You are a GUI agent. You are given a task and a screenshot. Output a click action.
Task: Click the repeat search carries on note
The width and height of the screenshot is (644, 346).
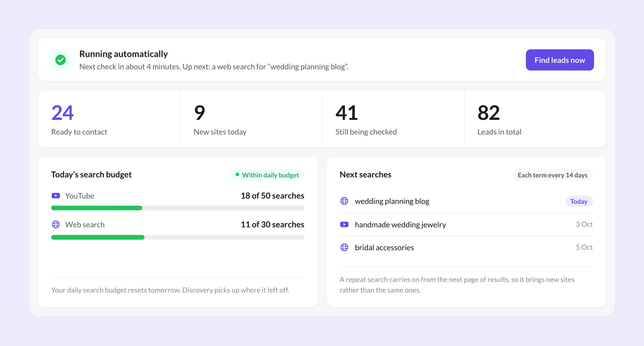click(x=457, y=285)
